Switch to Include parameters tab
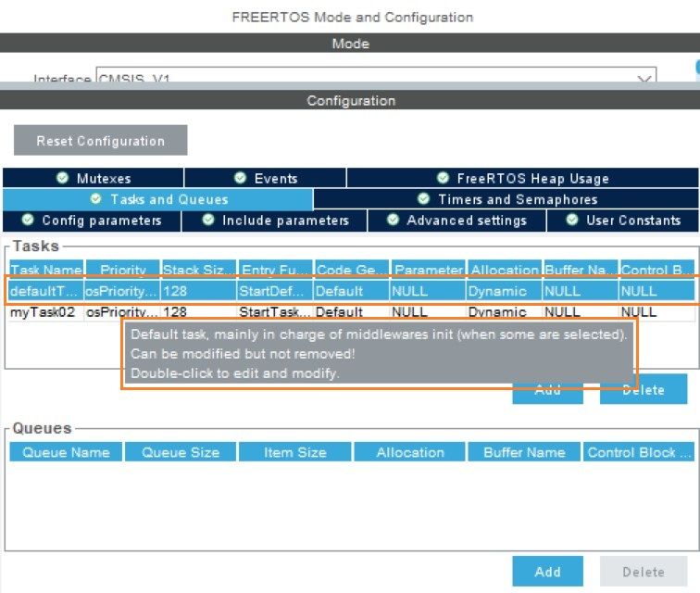Viewport: 700px width, 593px height. (x=275, y=221)
